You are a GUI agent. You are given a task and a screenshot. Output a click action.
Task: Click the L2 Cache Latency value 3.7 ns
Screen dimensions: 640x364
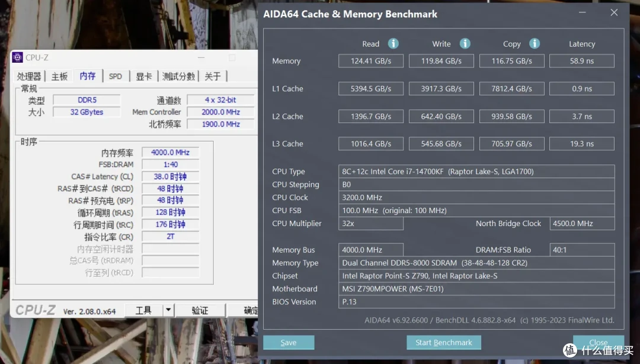point(582,116)
